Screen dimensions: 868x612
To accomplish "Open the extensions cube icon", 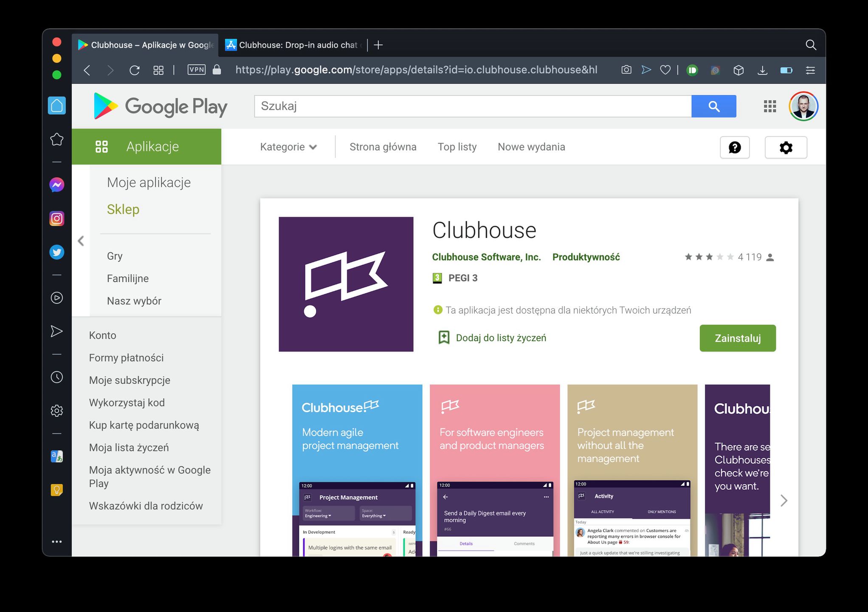I will pos(738,70).
